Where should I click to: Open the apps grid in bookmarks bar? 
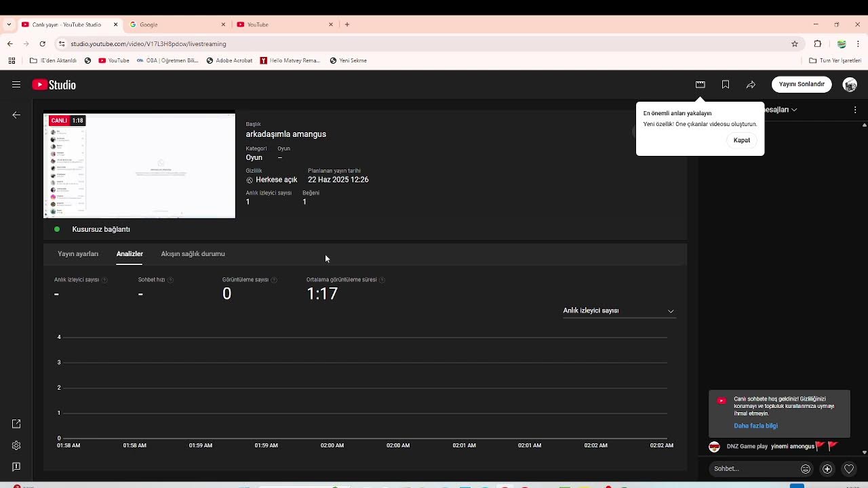(x=12, y=60)
